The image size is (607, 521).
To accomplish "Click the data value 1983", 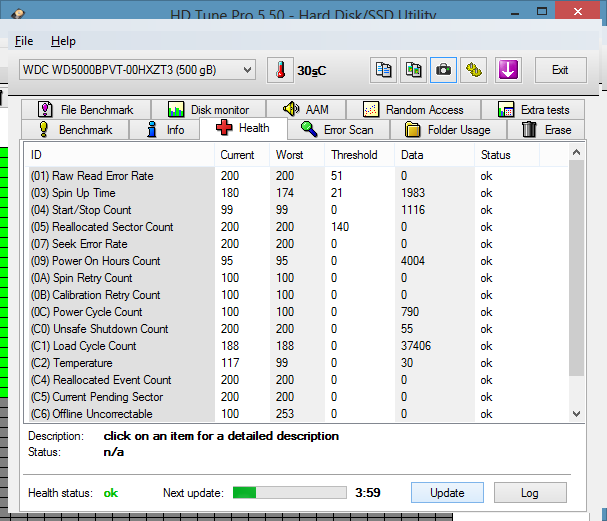I will 413,193.
